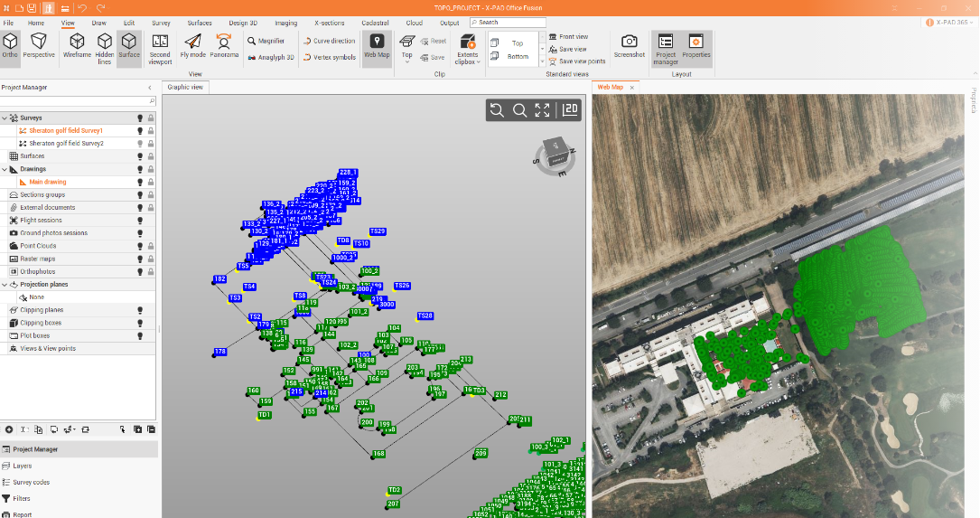Click the ribbon Search field
The height and width of the screenshot is (518, 980).
pos(509,22)
